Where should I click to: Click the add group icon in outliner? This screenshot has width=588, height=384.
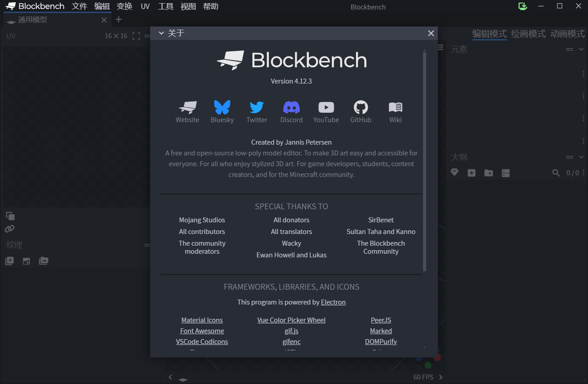[x=489, y=173]
